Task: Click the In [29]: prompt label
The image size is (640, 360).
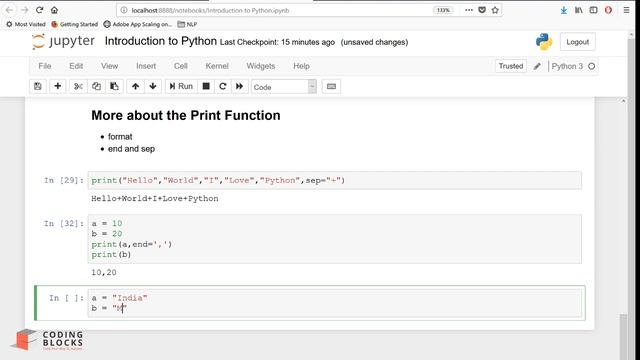Action: (64, 180)
